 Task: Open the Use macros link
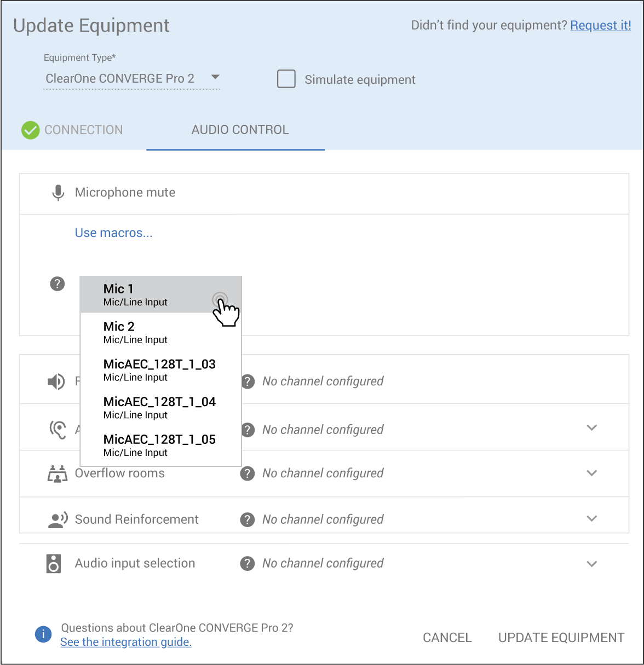pyautogui.click(x=113, y=233)
